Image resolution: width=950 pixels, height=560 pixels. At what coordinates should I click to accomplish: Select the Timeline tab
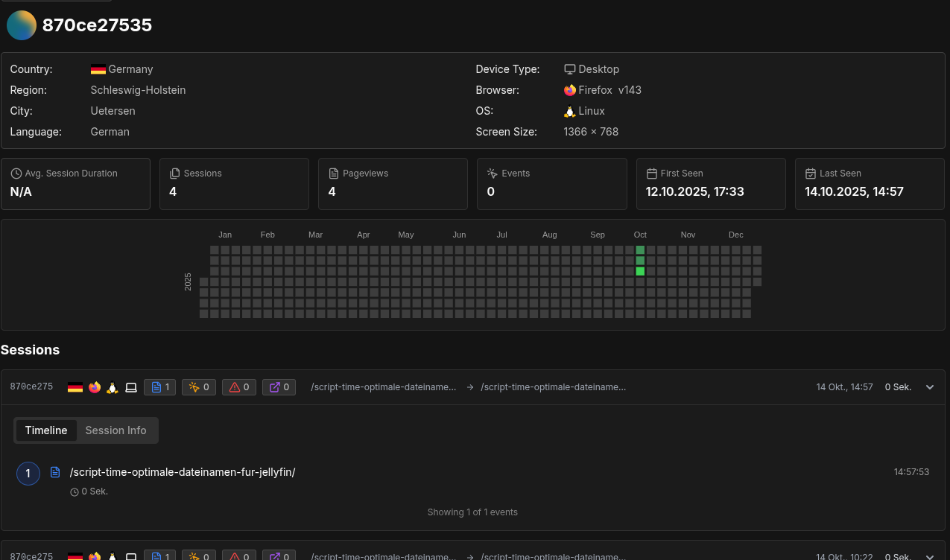click(46, 430)
